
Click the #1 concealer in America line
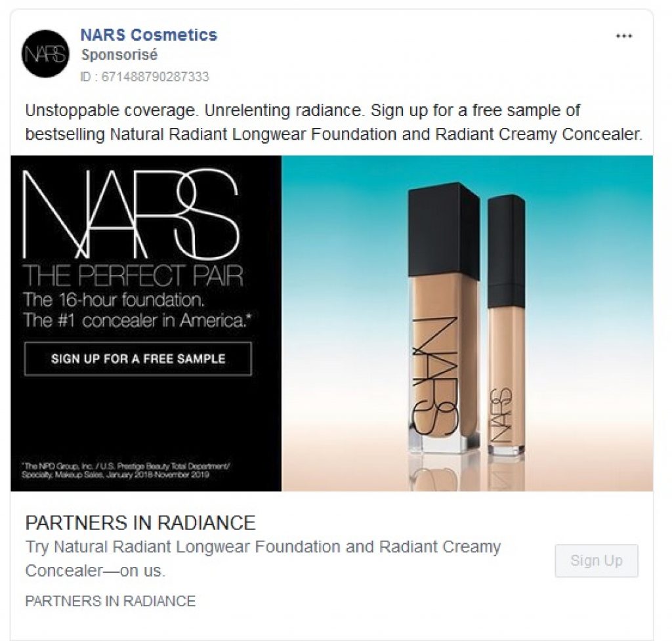(137, 320)
